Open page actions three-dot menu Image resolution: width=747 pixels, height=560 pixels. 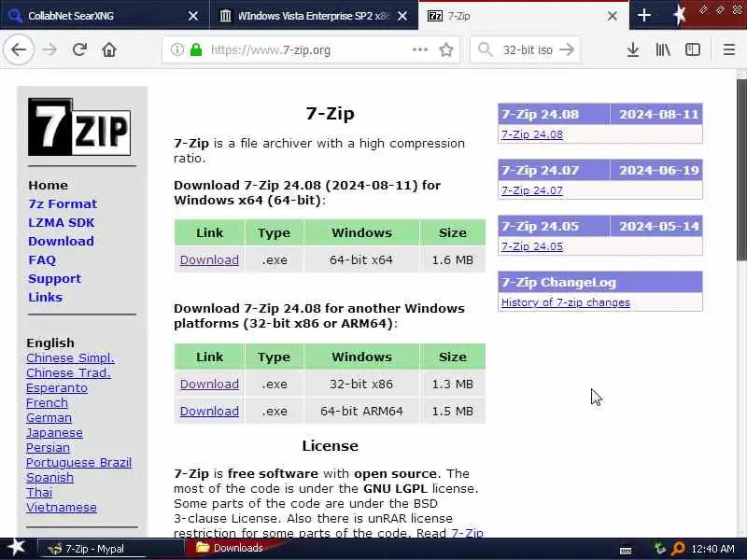419,49
